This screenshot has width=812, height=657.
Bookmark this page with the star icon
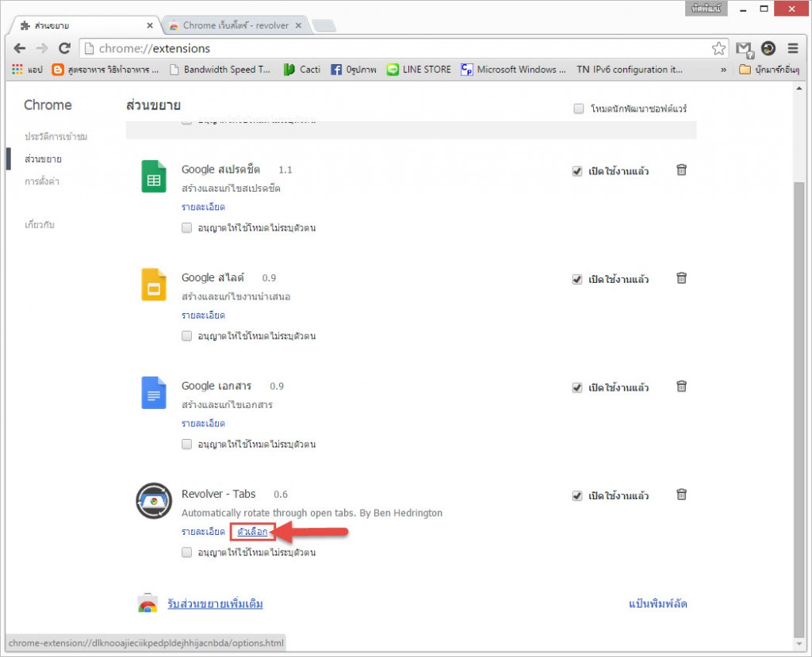[718, 49]
